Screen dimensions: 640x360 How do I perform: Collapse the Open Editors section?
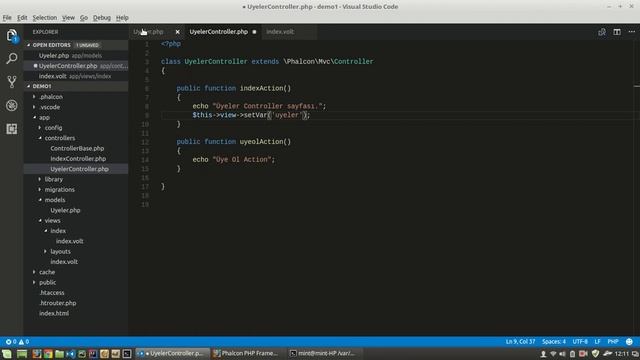[x=29, y=45]
